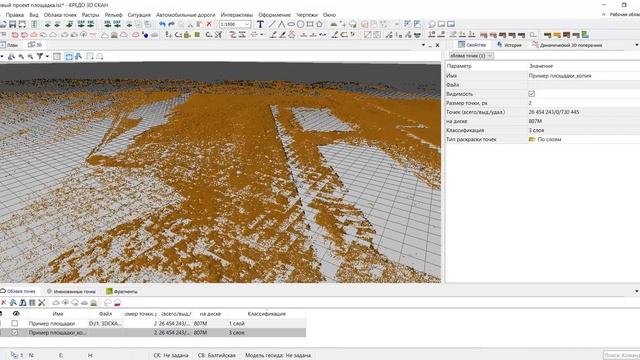
Task: Open the Облака точек (1) object selector dropdown
Action: click(x=471, y=56)
